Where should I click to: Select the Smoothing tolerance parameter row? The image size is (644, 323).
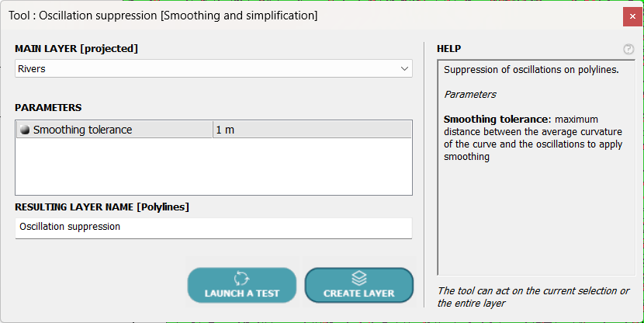[116, 130]
